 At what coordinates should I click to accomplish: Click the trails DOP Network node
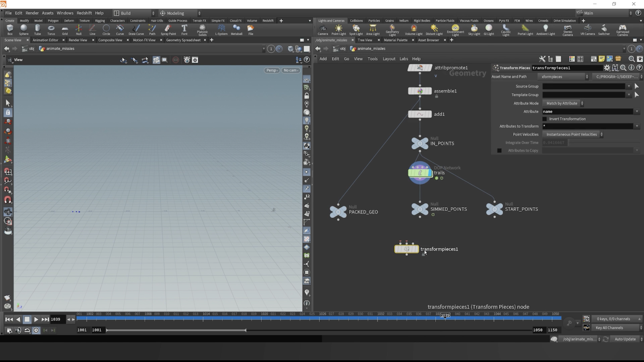click(420, 173)
